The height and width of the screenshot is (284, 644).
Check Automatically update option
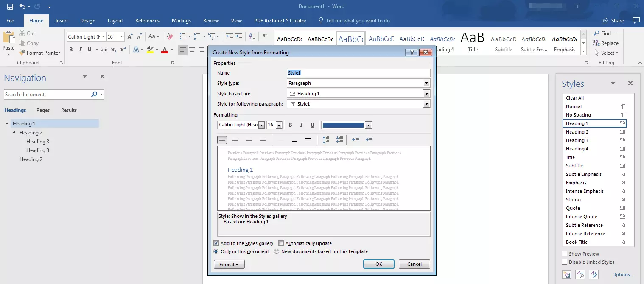click(281, 243)
